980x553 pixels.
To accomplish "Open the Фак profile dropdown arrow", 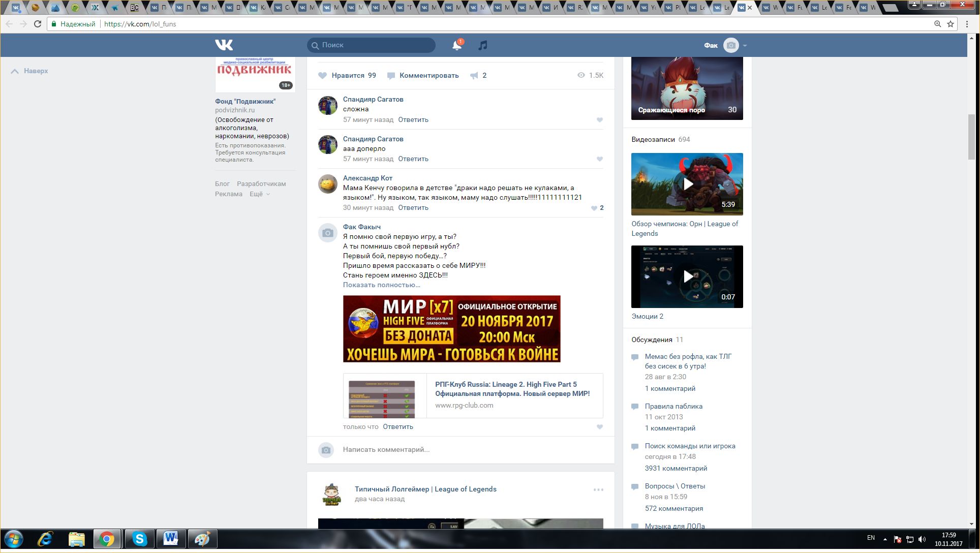I will (745, 46).
